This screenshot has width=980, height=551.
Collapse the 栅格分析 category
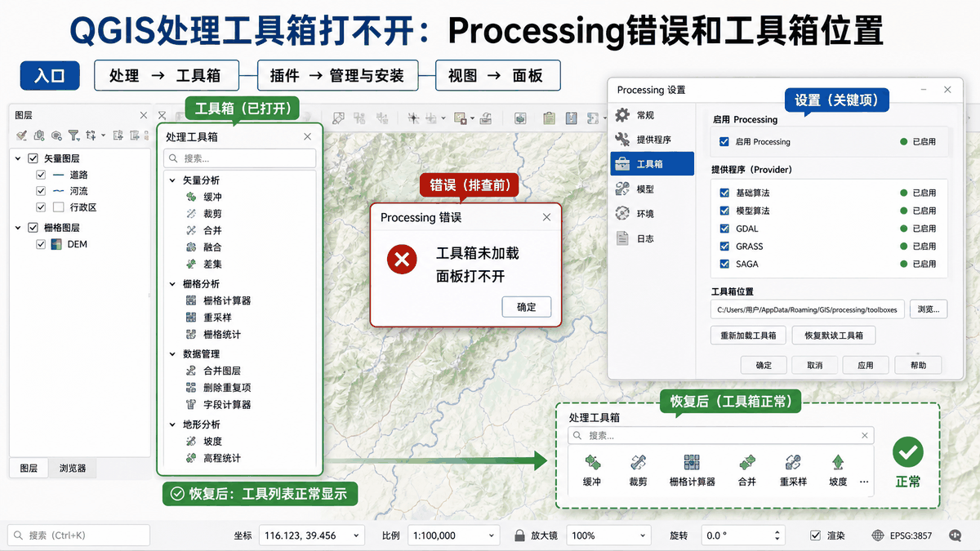coord(172,284)
